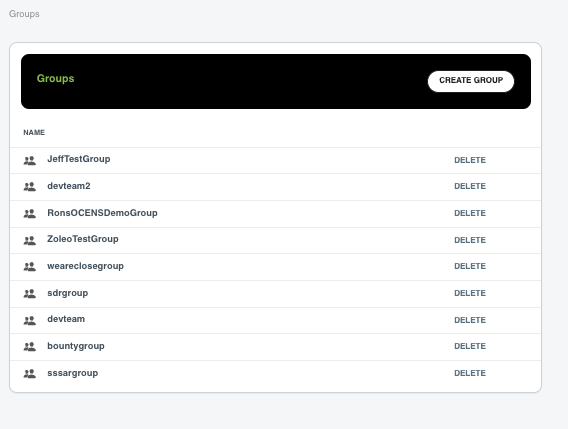Select the sdrgroup name
Viewport: 568px width, 429px height.
[68, 293]
